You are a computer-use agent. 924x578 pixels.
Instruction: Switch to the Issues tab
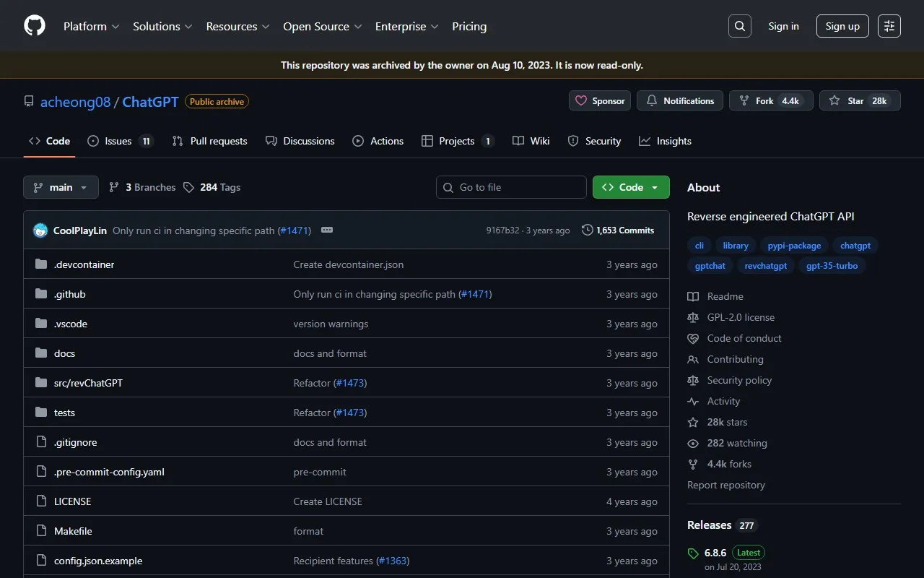pos(120,141)
